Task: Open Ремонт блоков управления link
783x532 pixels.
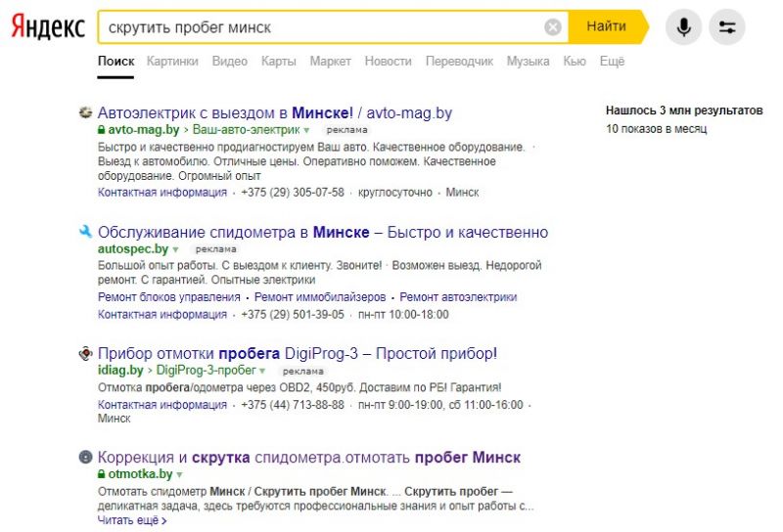Action: 168,297
